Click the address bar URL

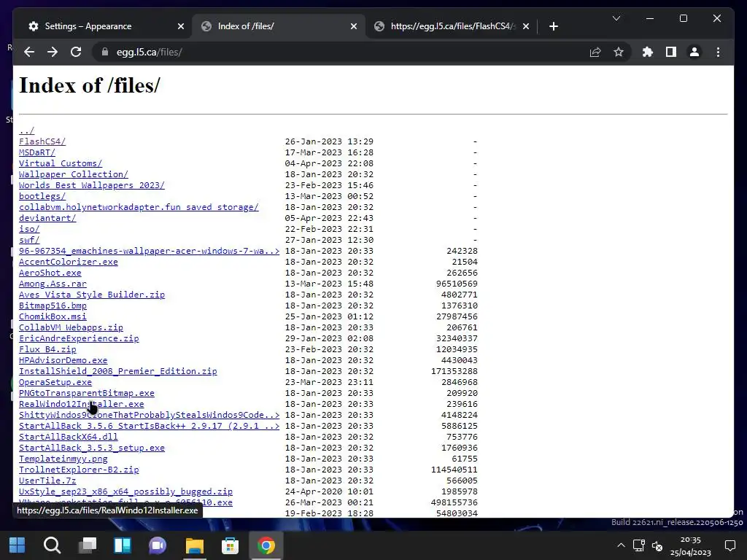click(149, 52)
